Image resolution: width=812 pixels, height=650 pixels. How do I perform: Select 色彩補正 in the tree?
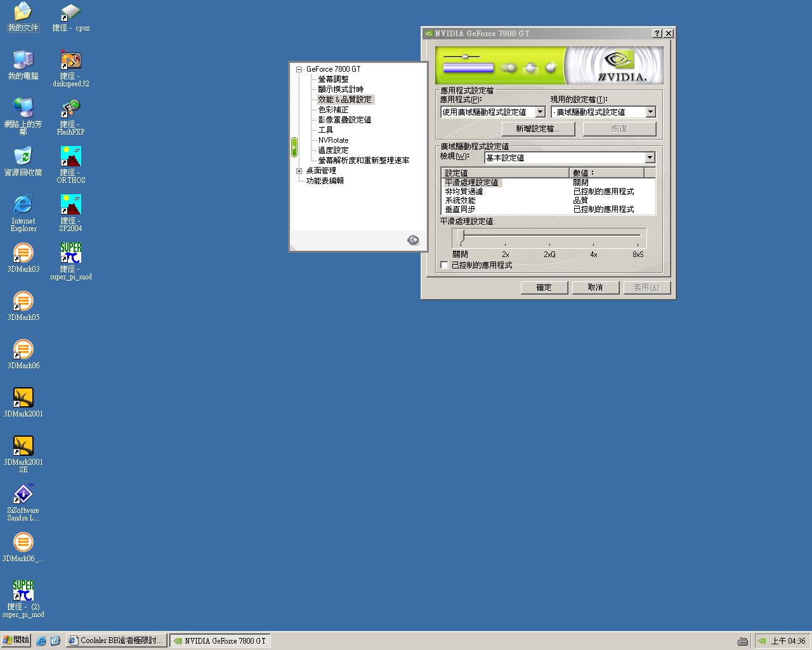pos(333,110)
